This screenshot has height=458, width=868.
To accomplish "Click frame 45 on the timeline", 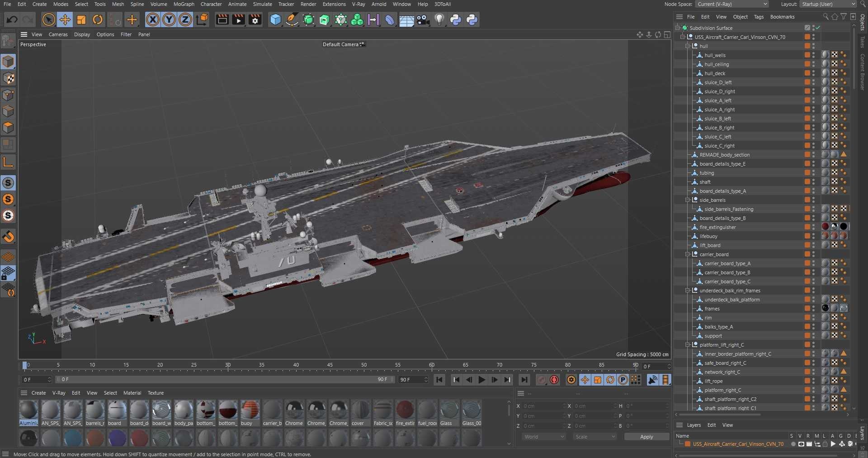I will (330, 365).
